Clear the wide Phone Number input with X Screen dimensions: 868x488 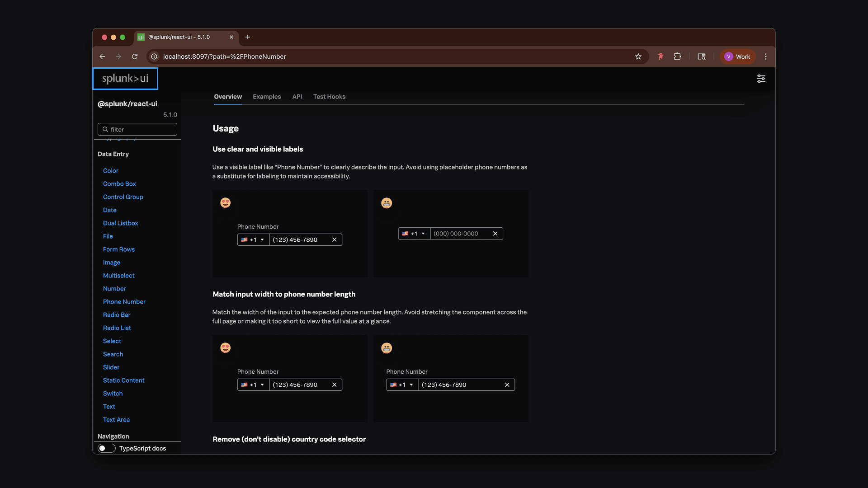coord(507,385)
